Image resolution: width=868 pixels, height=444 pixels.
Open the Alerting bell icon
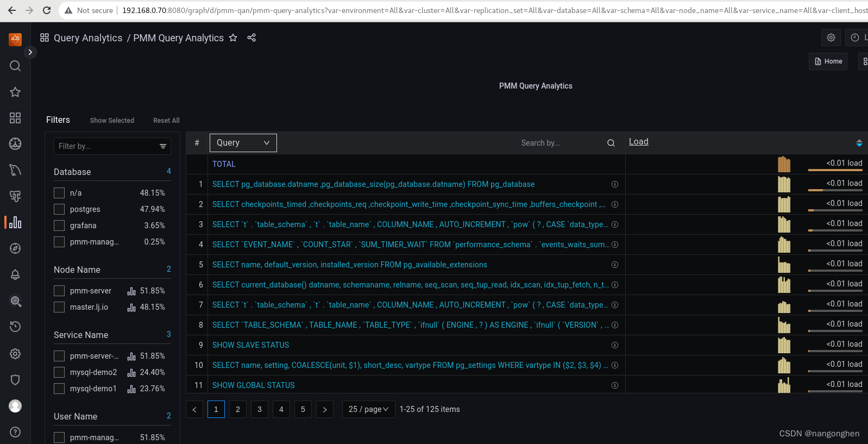(15, 274)
